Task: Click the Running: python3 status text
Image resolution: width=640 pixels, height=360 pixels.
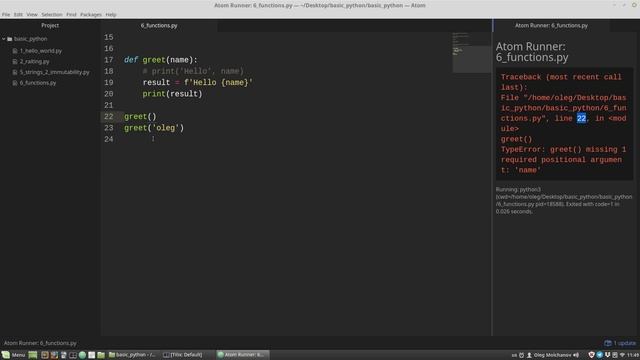Action: coord(563,200)
